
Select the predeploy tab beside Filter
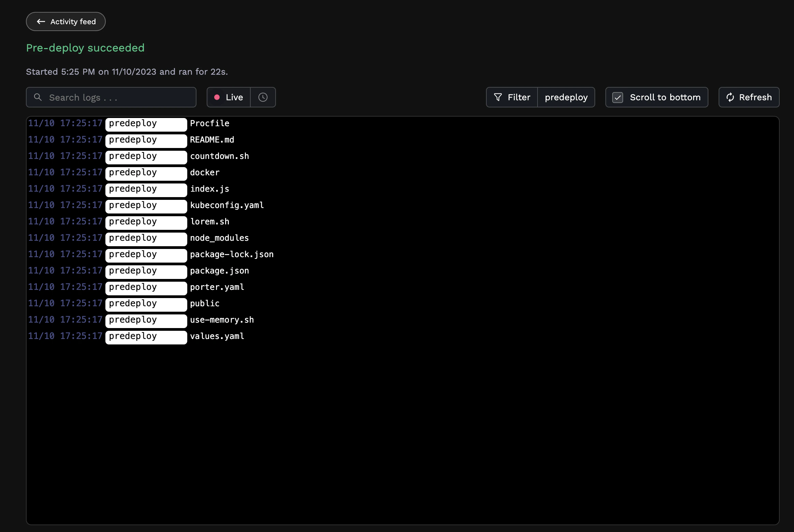(x=566, y=97)
